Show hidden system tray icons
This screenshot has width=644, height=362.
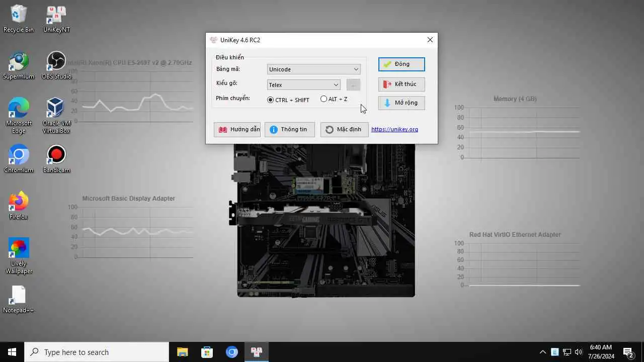point(542,352)
